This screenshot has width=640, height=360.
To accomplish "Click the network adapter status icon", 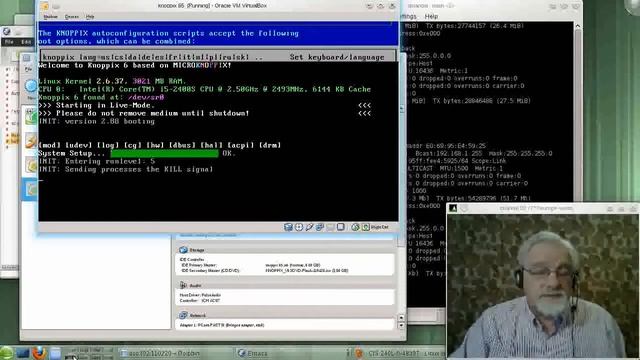I will (320, 227).
